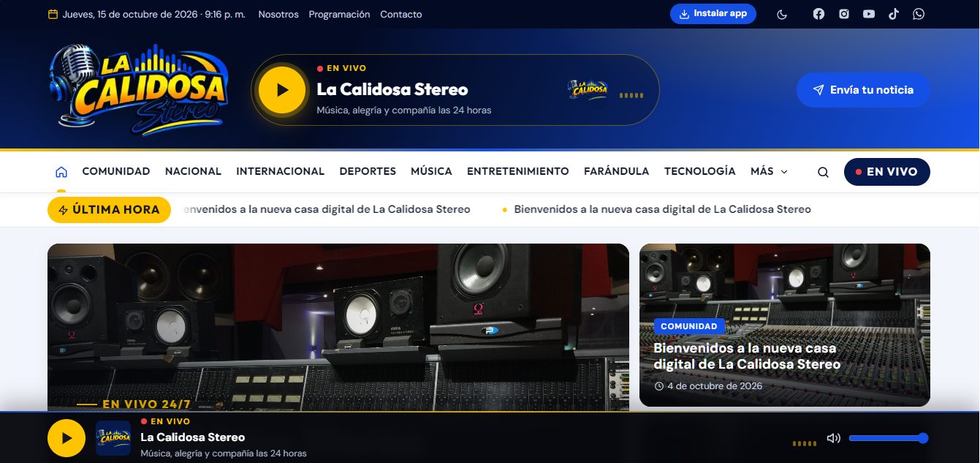Select TECNOLOGÍA menu item

699,171
